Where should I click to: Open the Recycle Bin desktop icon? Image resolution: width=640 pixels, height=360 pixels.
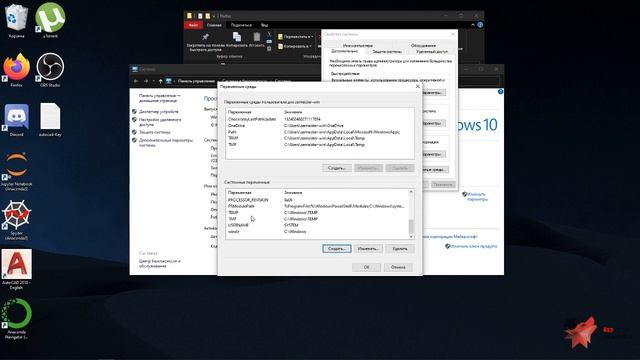pos(16,20)
